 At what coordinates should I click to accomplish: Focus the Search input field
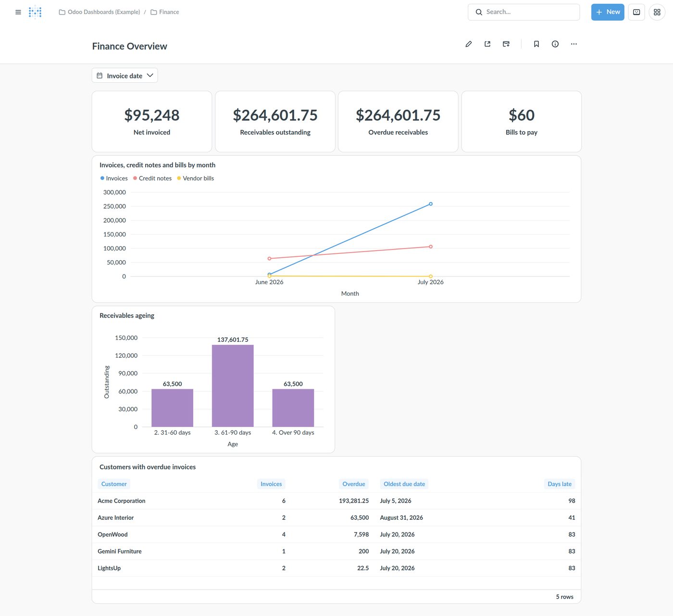[x=524, y=12]
